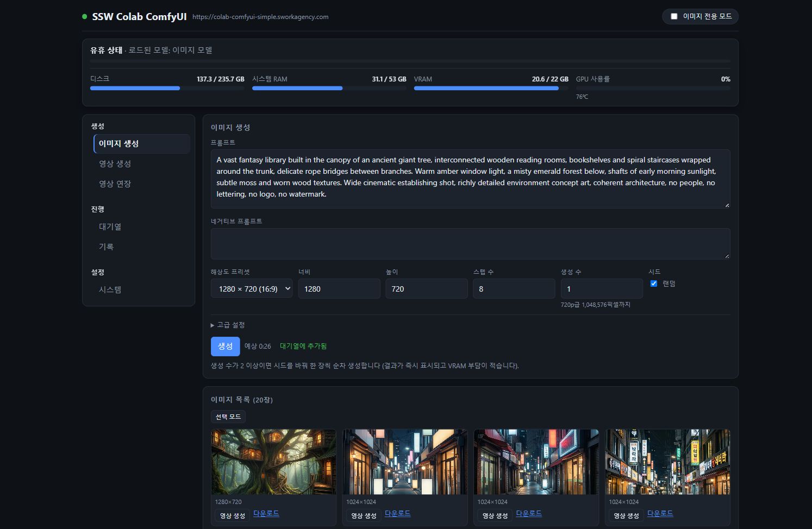Download the red neon alley image
This screenshot has width=812, height=529.
click(529, 513)
